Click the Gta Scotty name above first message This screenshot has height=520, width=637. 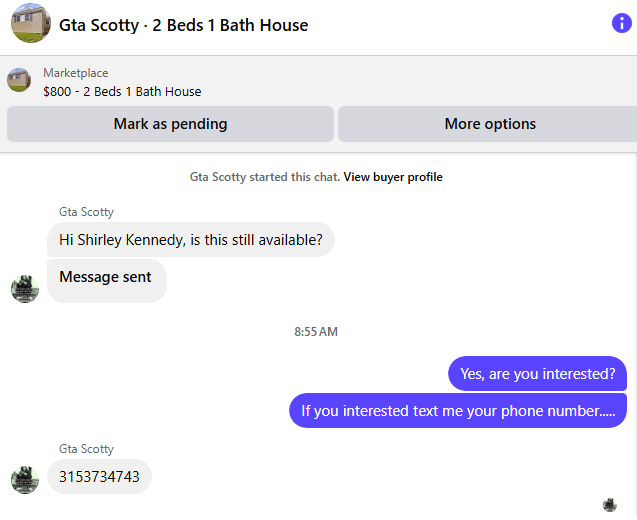tap(86, 212)
